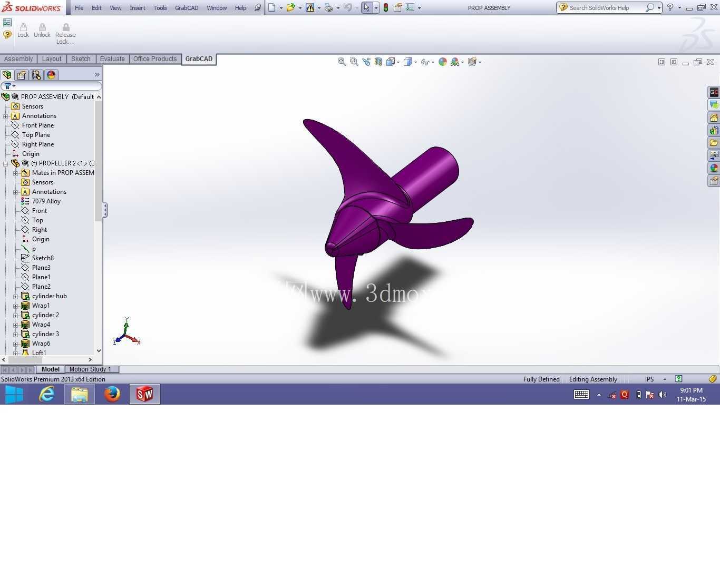Screen dimensions: 720x588
Task: Click the Zoom to Area icon
Action: point(354,62)
